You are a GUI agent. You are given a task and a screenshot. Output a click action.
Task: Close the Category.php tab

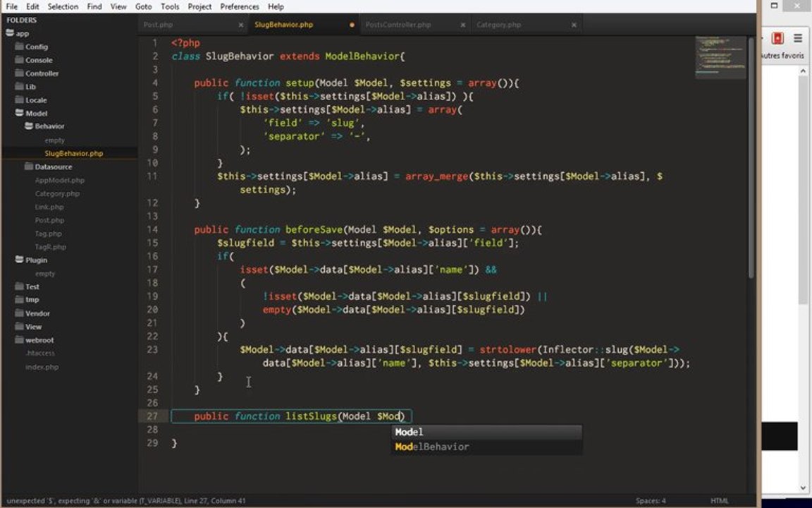[574, 25]
